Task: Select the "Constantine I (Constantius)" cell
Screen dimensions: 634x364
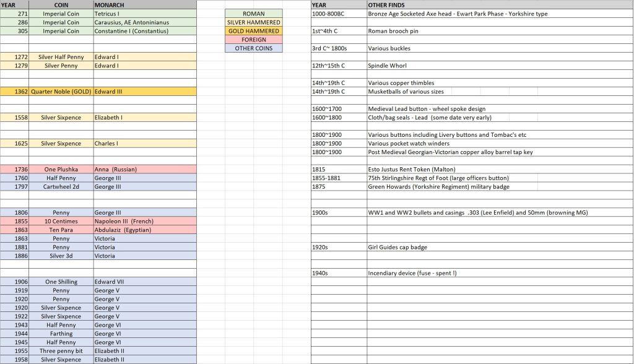Action: pyautogui.click(x=145, y=31)
